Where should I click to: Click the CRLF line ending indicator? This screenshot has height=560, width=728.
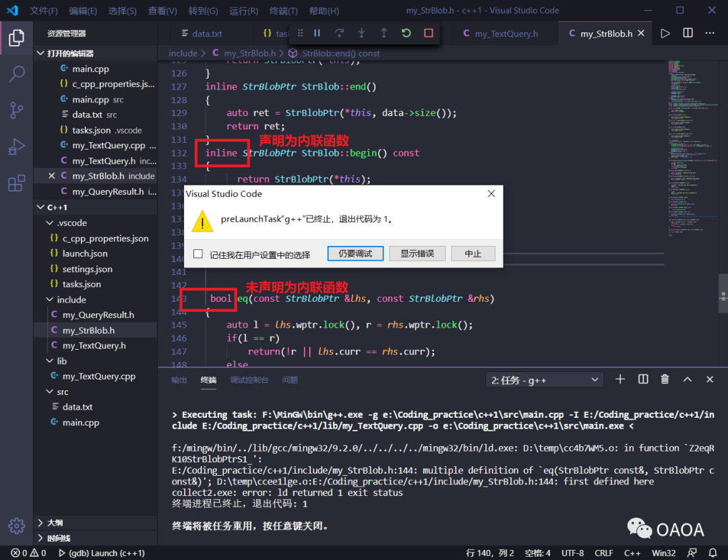tap(603, 553)
